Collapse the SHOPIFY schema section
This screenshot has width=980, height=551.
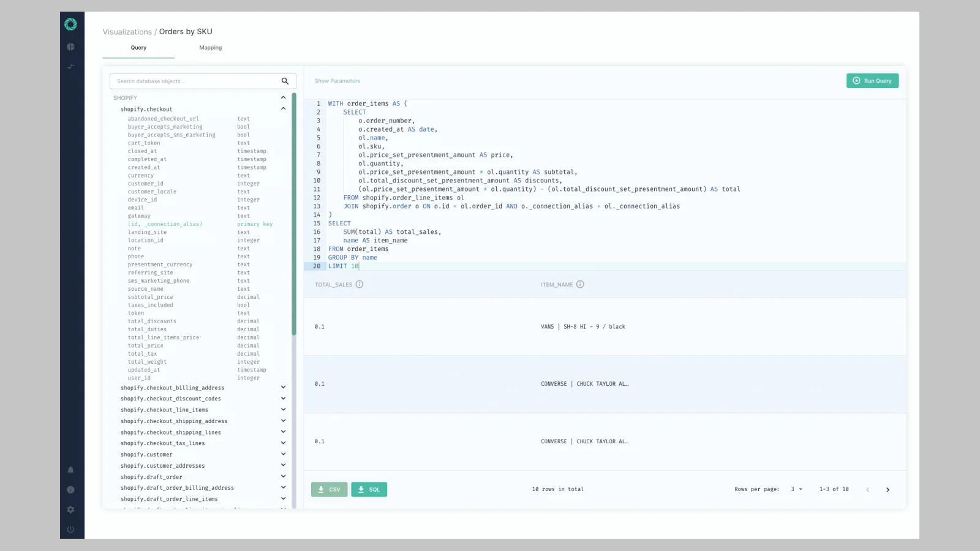[x=283, y=98]
